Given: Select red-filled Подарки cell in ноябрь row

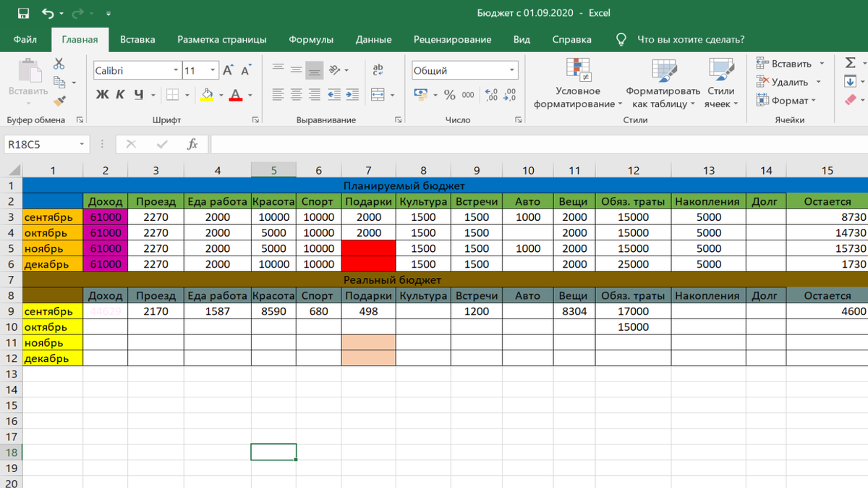Looking at the screenshot, I should click(368, 248).
